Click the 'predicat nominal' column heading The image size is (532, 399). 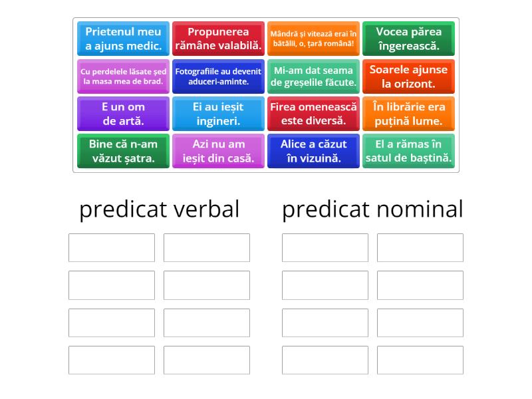(x=372, y=209)
